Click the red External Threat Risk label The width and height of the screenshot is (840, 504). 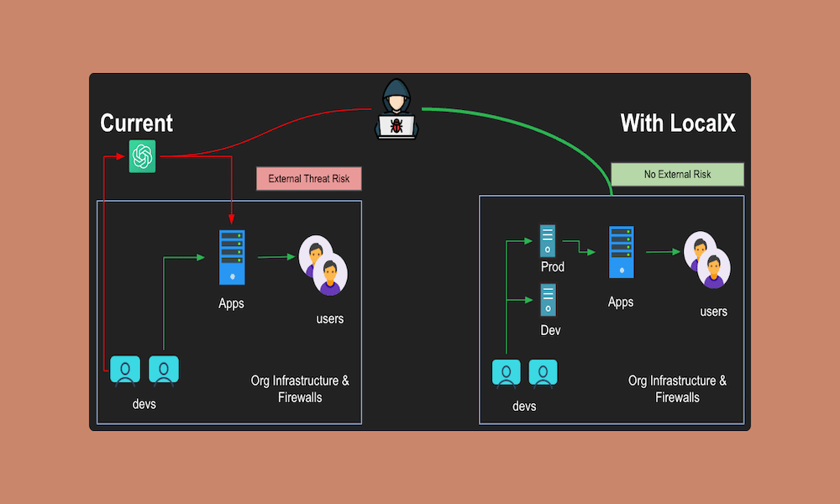click(308, 179)
